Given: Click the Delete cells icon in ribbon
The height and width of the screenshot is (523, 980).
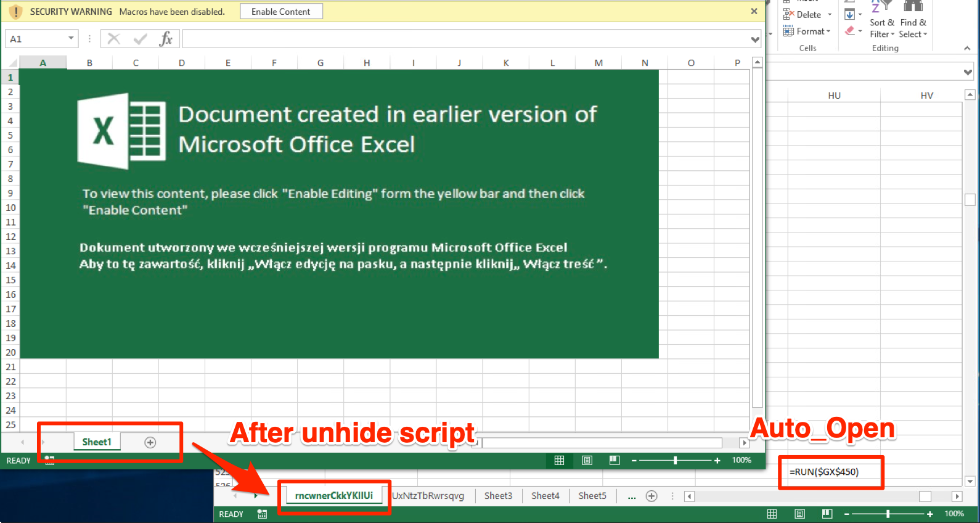Looking at the screenshot, I should click(788, 14).
